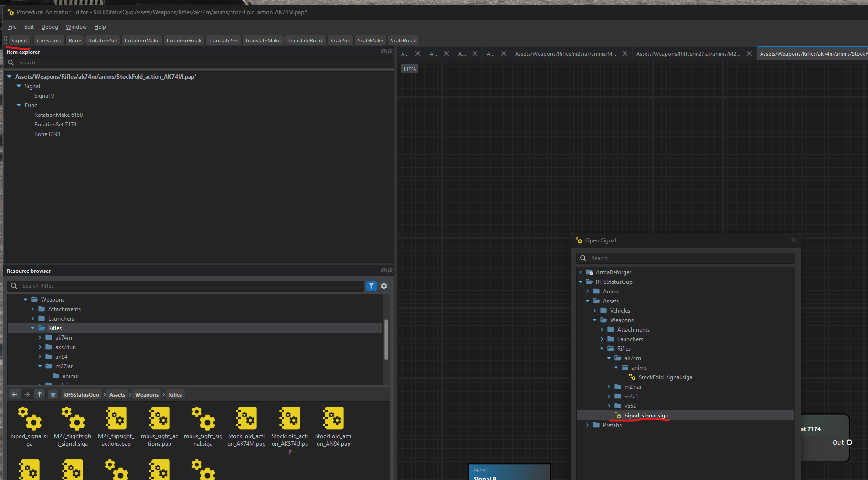Click the back arrow in Resource browser
The image size is (868, 480).
[15, 394]
